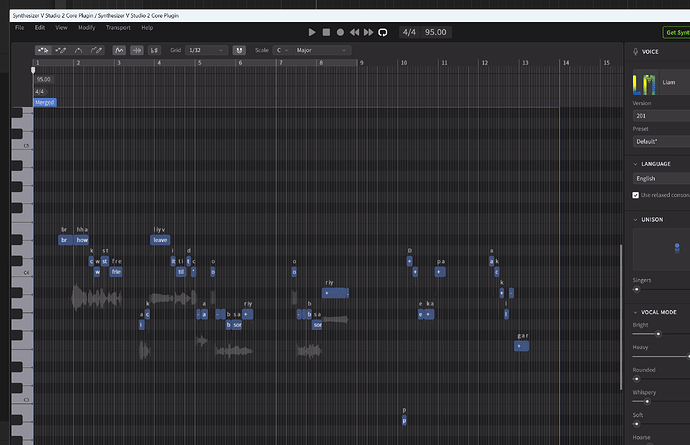Toggle the magnet snap button
Image resolution: width=690 pixels, height=445 pixels.
tap(239, 50)
